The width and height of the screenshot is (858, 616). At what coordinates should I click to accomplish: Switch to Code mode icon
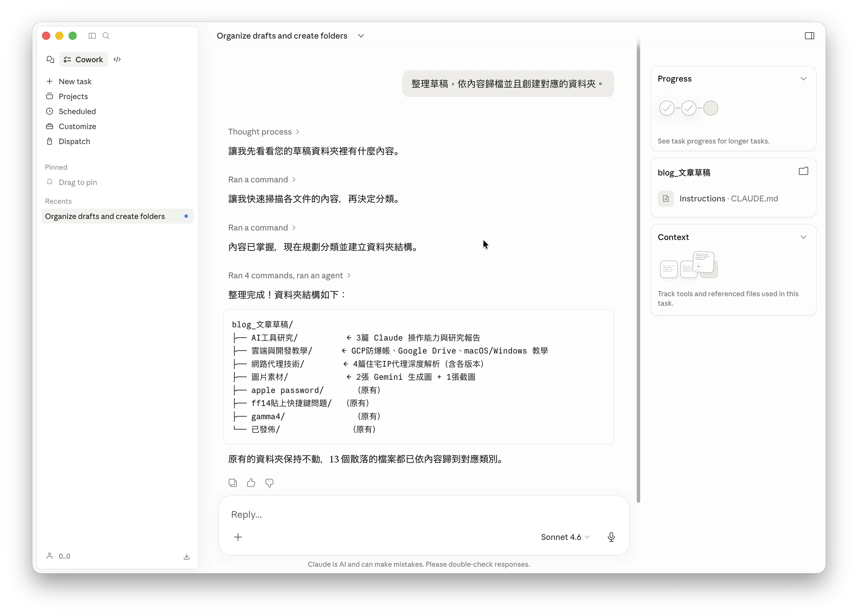click(x=117, y=59)
